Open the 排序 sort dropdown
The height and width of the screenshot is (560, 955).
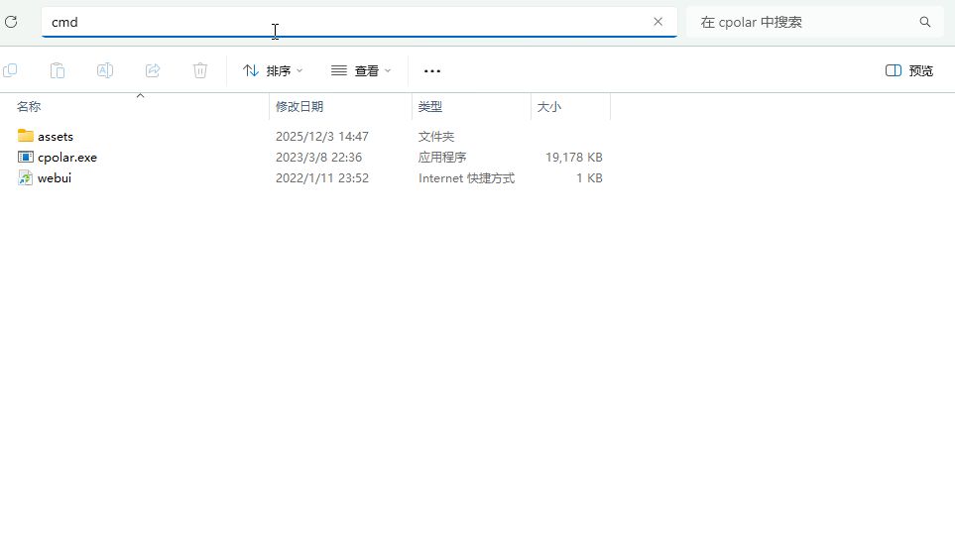pos(273,71)
